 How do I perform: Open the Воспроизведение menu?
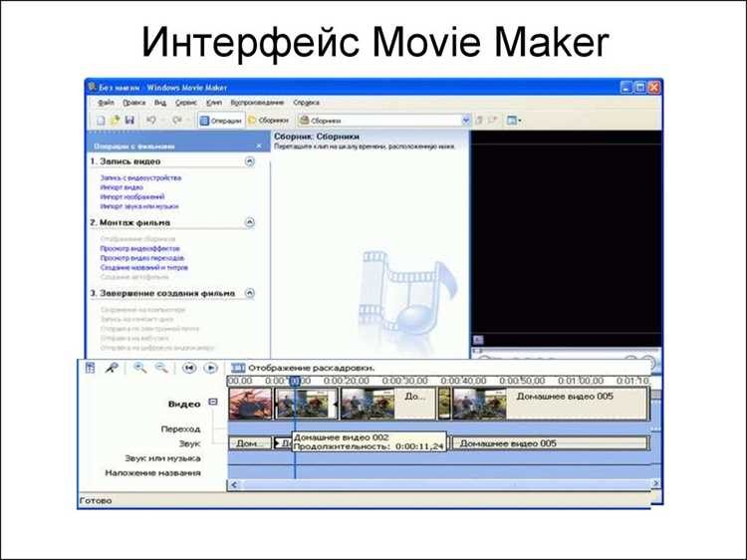point(257,103)
